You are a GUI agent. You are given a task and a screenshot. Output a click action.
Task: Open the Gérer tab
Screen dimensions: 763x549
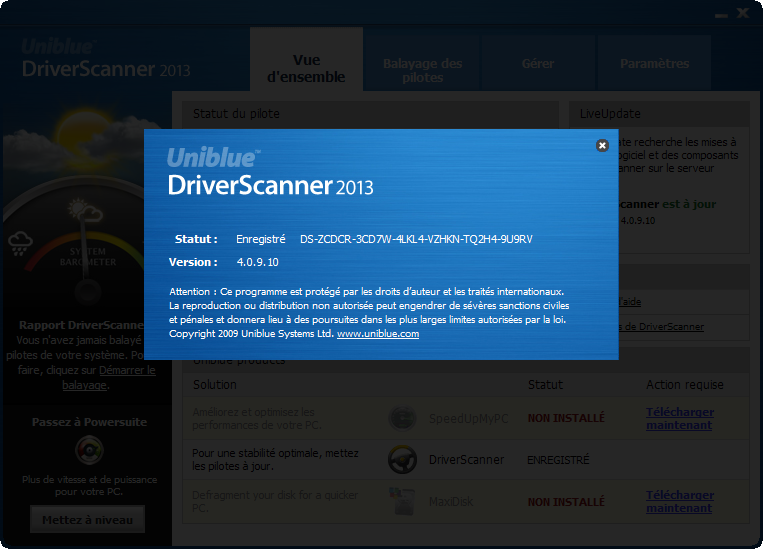[538, 63]
